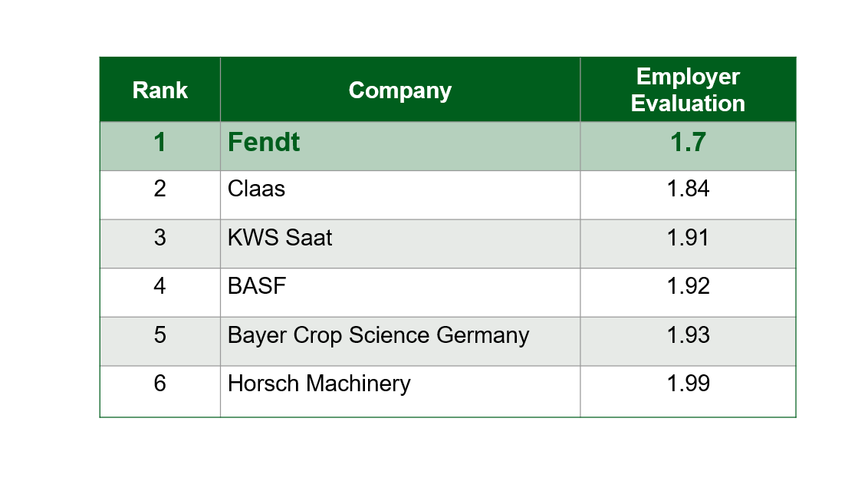Click the Employer Evaluation column header
Viewport: 868px width, 494px height.
coord(688,90)
